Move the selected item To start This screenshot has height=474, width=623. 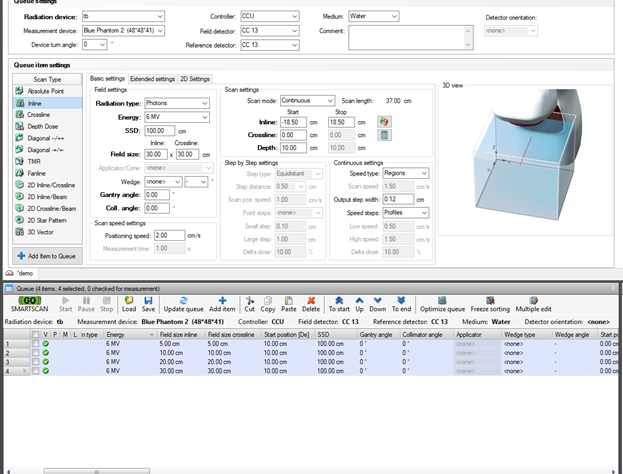[339, 304]
